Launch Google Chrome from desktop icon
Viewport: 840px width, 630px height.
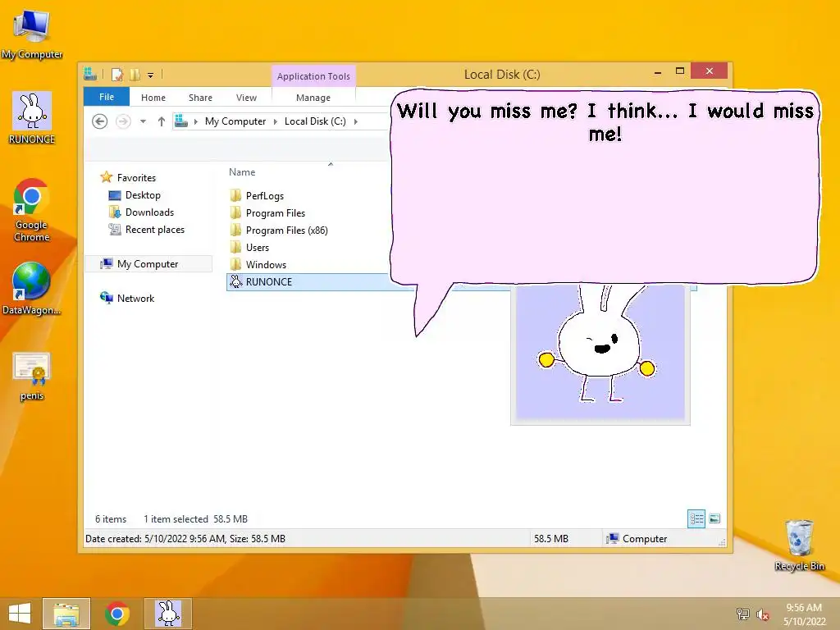[x=32, y=210]
